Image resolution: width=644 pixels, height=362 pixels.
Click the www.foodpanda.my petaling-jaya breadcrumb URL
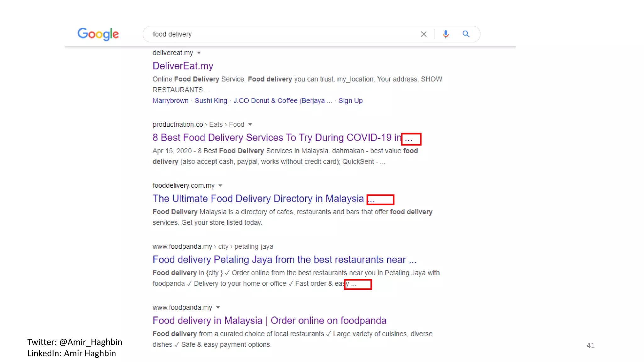[x=213, y=246]
